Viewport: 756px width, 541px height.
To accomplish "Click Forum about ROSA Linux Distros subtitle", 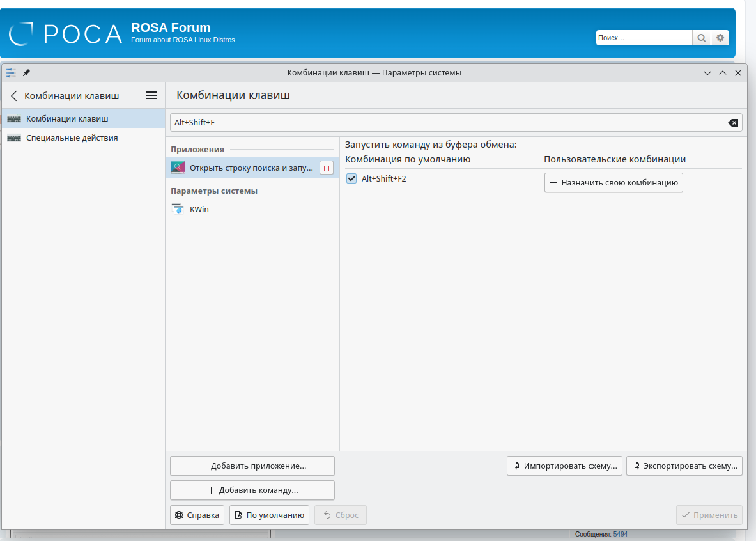I will click(183, 40).
